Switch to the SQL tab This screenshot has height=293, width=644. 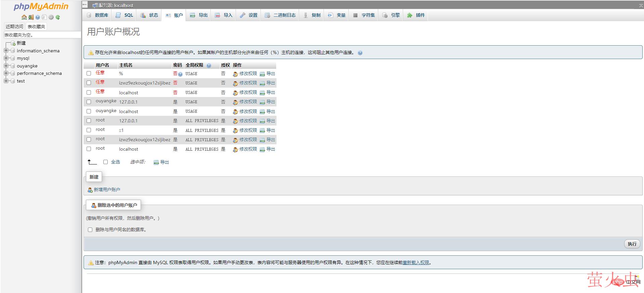pyautogui.click(x=125, y=15)
